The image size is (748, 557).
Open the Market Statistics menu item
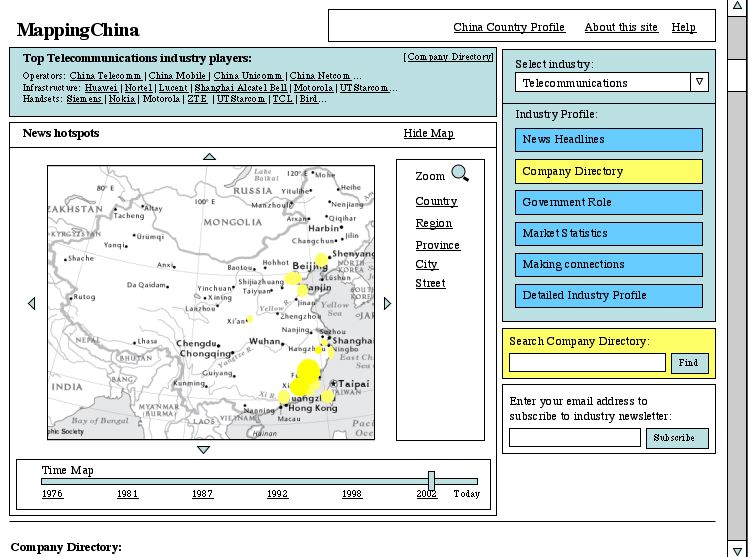coord(609,234)
